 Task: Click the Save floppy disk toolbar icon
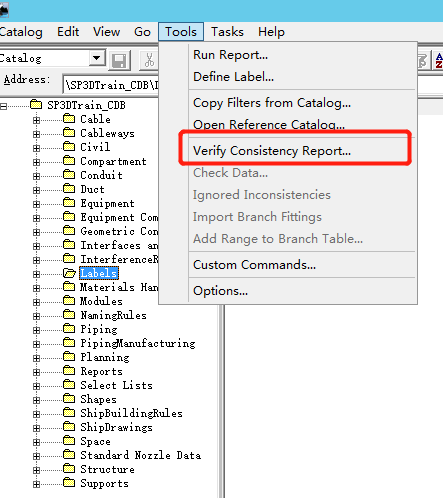tap(119, 60)
